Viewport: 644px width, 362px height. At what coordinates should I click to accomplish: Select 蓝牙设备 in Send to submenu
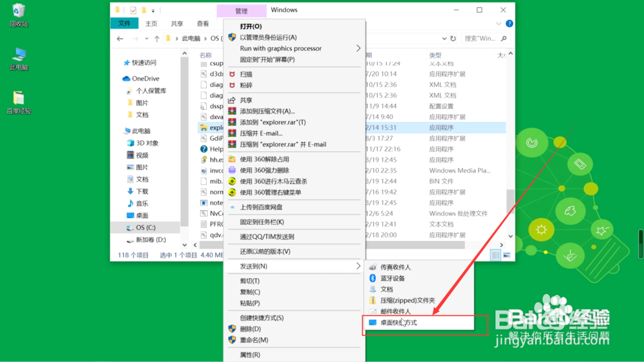[419, 278]
